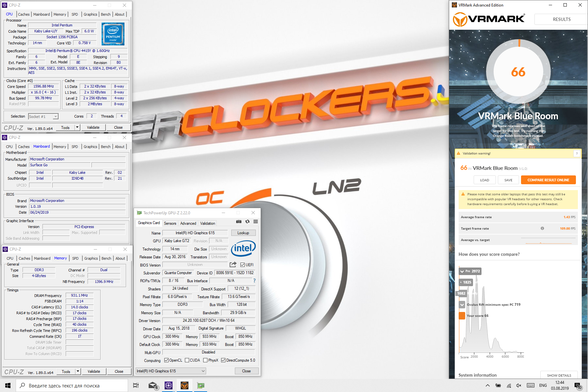Open the GPU selection dropdown in GPU-Z
Viewport: 588px width, 392px height.
pos(171,371)
